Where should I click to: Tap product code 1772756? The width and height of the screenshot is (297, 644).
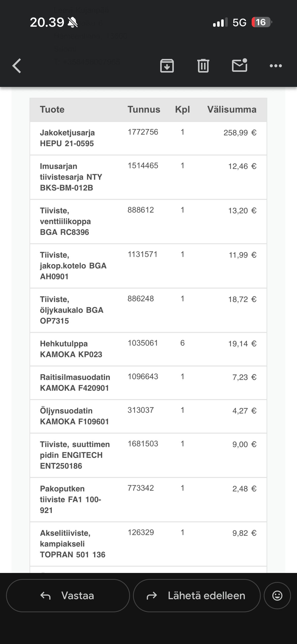pyautogui.click(x=143, y=132)
